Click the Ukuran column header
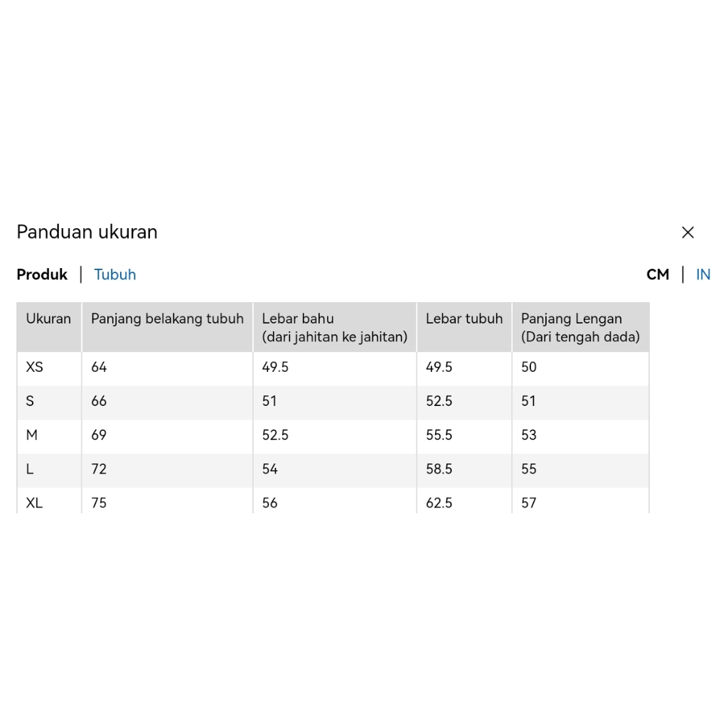Viewport: 728px width, 728px height. pos(48,319)
